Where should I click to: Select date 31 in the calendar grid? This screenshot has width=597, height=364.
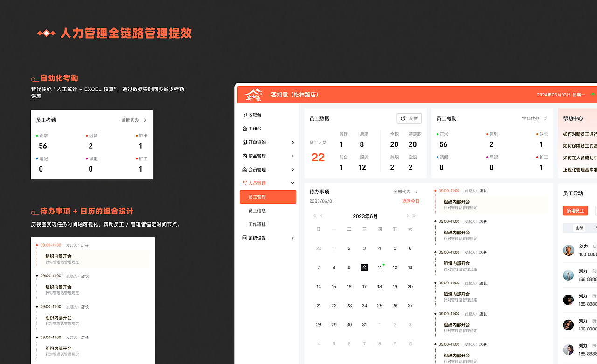pyautogui.click(x=364, y=325)
